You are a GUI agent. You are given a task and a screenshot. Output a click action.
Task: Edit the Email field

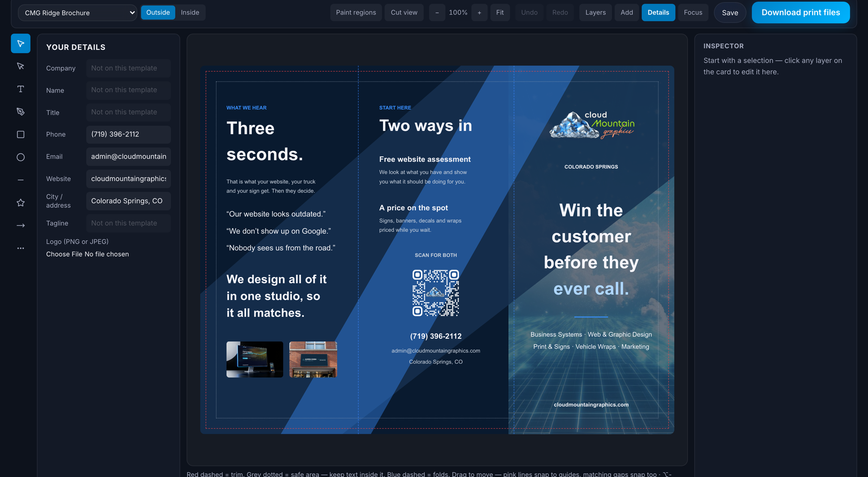[128, 156]
